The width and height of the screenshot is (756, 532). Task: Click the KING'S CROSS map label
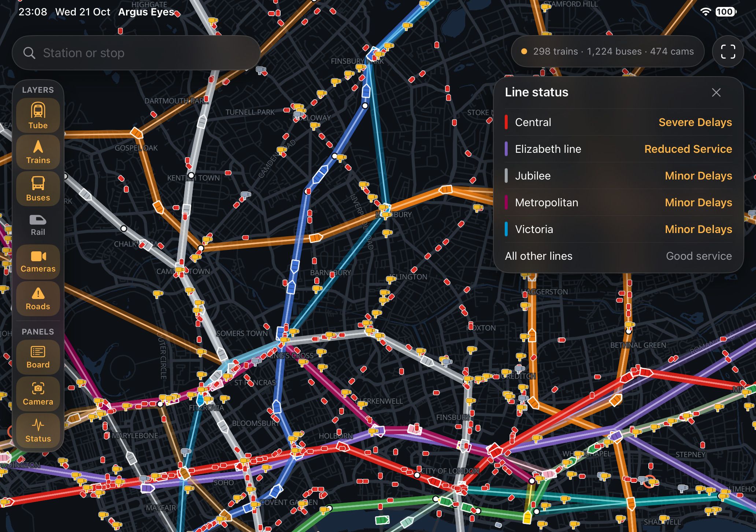[290, 355]
